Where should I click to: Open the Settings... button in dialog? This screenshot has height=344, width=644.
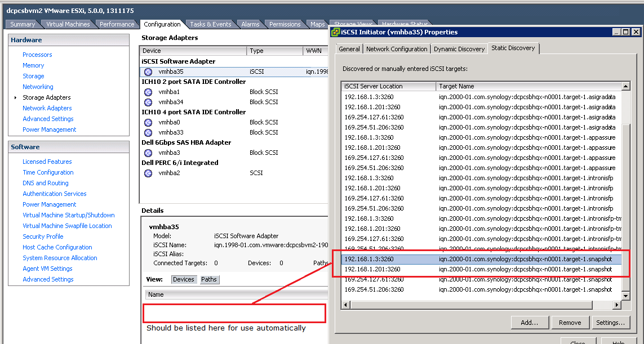(x=610, y=323)
